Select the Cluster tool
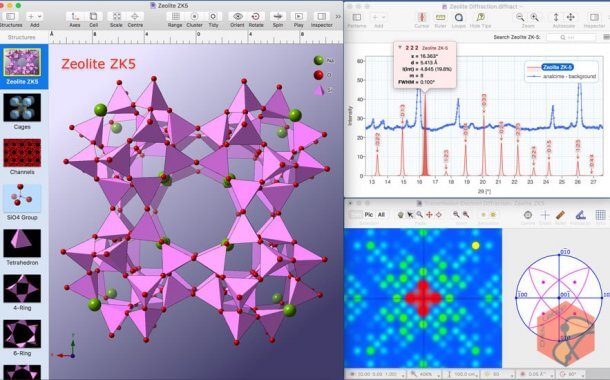This screenshot has height=380, width=610. coord(194,16)
